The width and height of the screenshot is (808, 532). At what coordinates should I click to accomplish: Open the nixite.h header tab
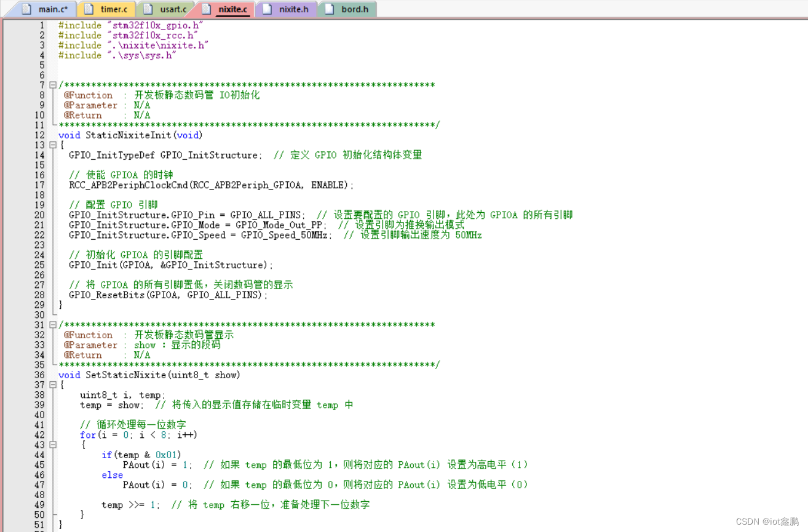coord(287,9)
